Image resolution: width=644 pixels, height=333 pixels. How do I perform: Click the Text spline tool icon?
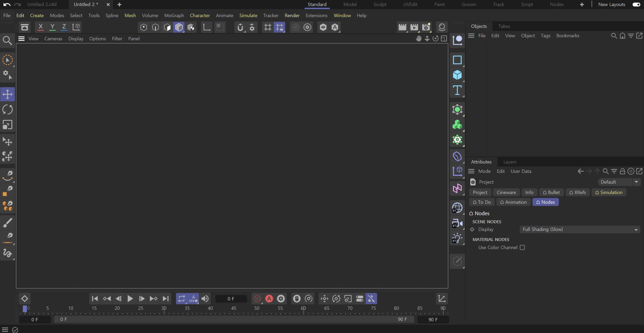click(x=457, y=90)
